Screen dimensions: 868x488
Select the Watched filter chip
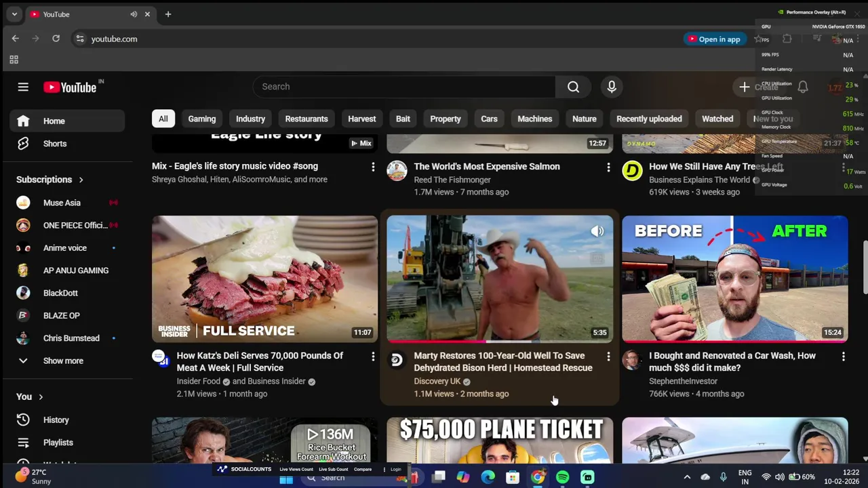(717, 119)
